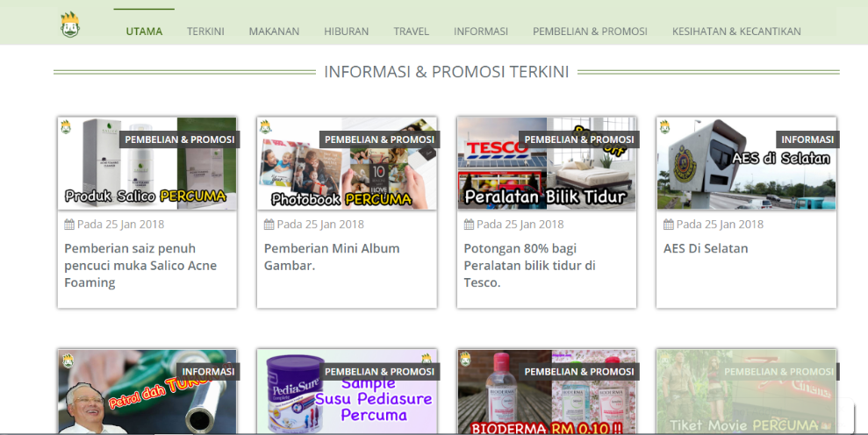
Task: Open article 'Pemberian saiz penuh pencuci muka Salico'
Action: point(140,266)
